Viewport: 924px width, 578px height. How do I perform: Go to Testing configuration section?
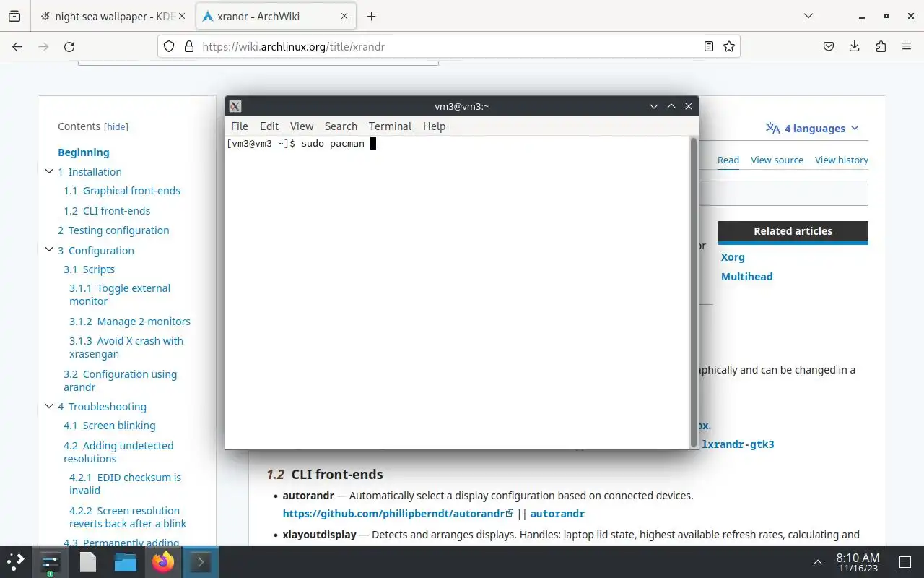113,230
